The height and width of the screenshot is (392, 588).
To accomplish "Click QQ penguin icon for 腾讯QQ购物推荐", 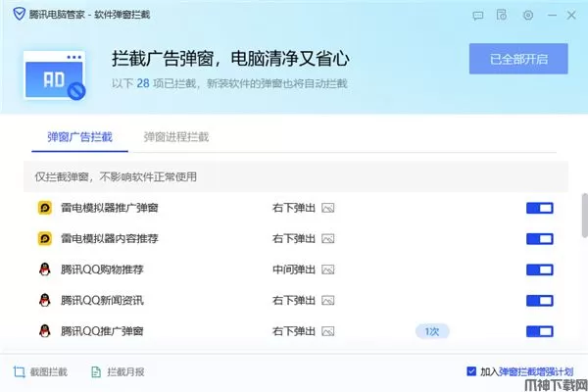I will pos(45,269).
